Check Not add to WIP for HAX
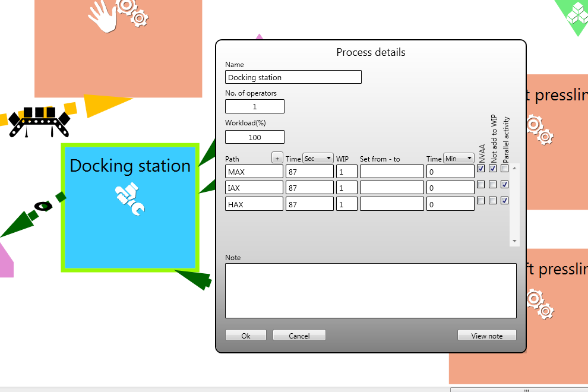 tap(493, 201)
